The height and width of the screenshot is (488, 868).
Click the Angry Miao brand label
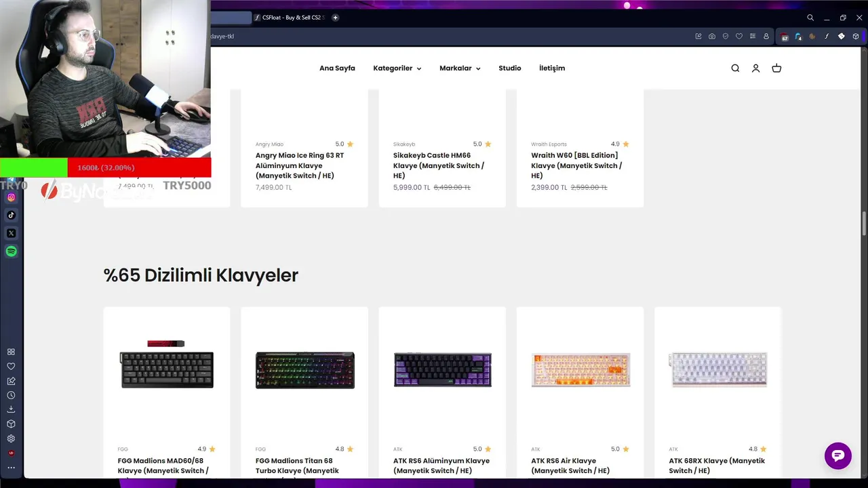[x=269, y=144]
